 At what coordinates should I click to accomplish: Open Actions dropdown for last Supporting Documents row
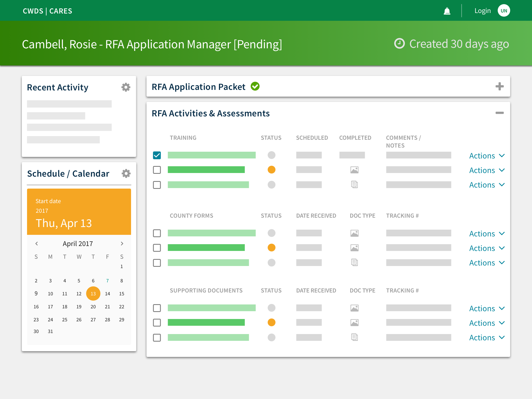click(486, 337)
